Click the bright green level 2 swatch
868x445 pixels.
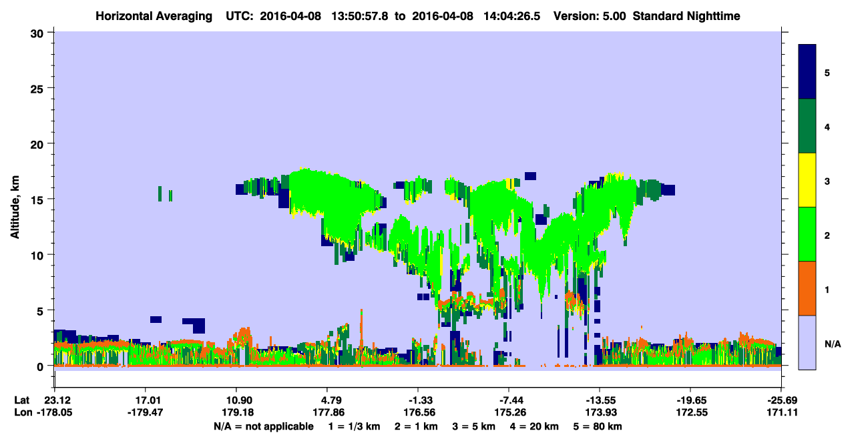(x=807, y=234)
